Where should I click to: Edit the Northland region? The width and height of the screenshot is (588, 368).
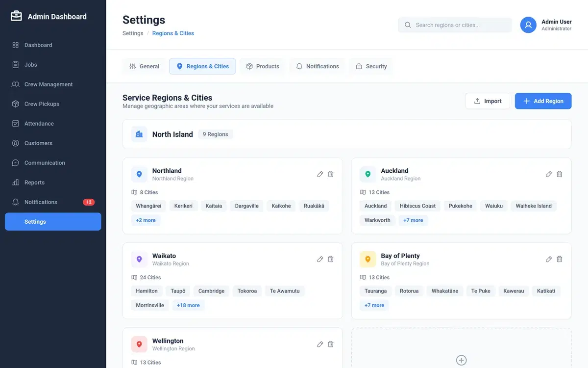pos(320,174)
